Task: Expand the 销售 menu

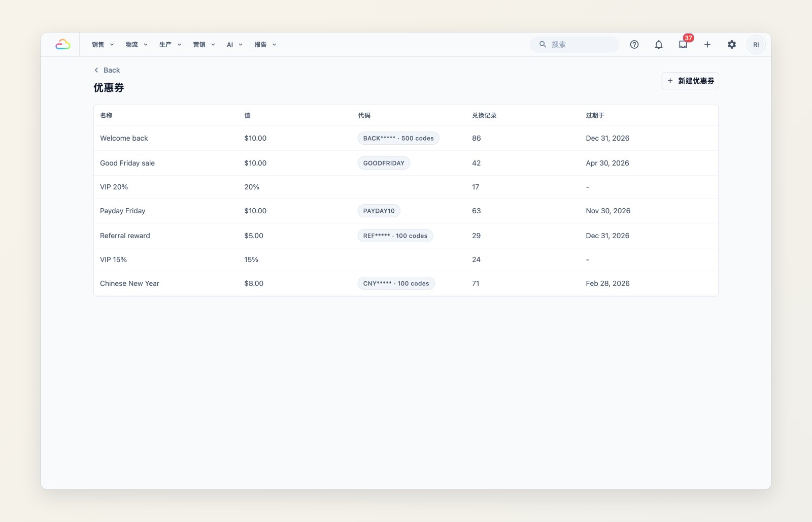Action: pos(103,45)
